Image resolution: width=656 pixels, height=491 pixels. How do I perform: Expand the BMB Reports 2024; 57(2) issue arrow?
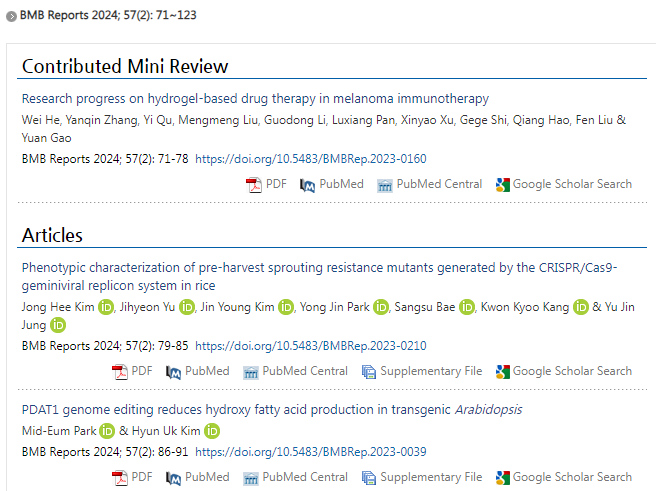tap(11, 17)
